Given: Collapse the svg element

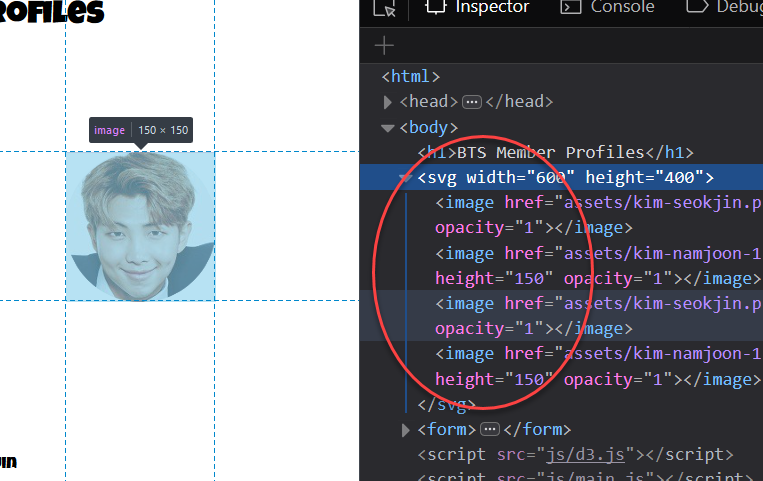Looking at the screenshot, I should [x=405, y=178].
